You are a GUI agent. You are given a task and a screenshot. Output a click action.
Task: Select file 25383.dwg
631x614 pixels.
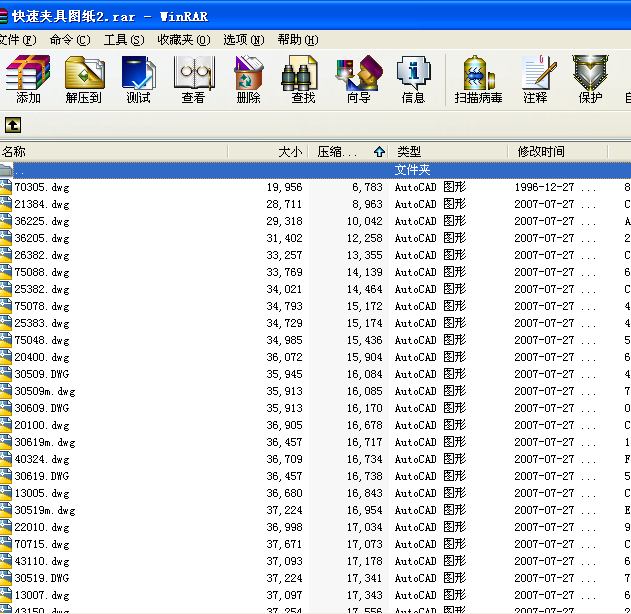point(42,323)
